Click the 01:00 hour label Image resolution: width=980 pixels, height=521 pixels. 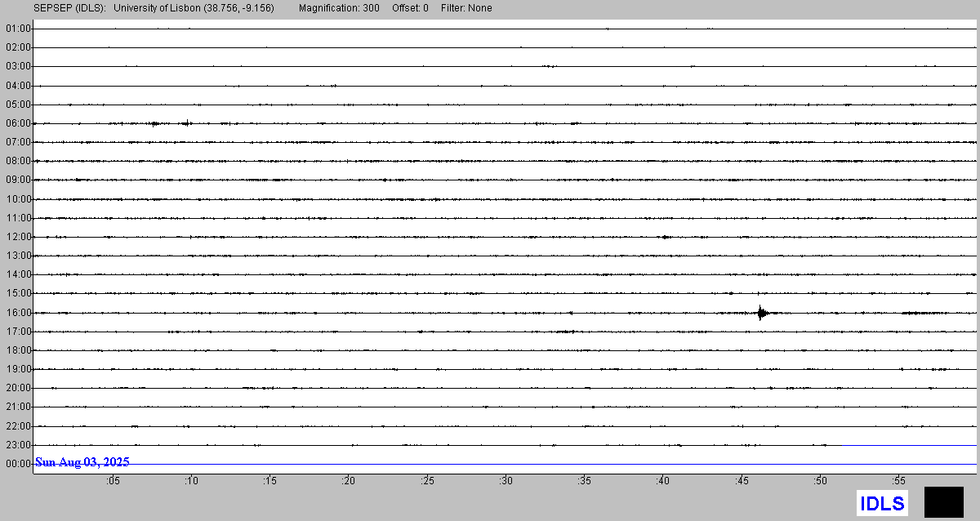pyautogui.click(x=18, y=29)
